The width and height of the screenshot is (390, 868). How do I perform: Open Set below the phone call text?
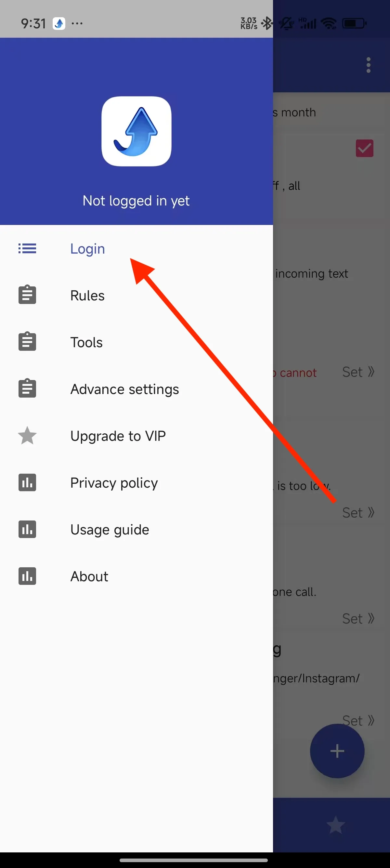tap(358, 619)
